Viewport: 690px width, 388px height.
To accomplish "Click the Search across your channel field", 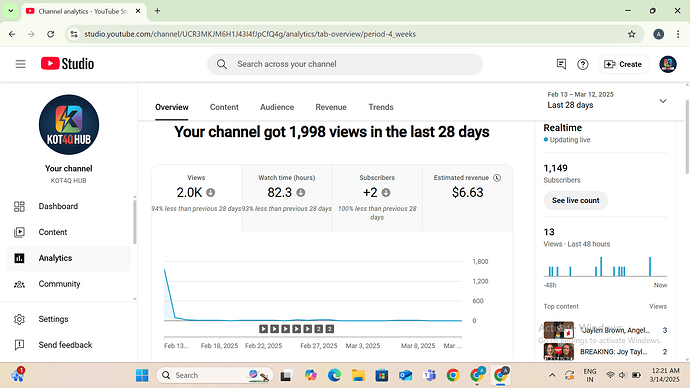I will (345, 64).
